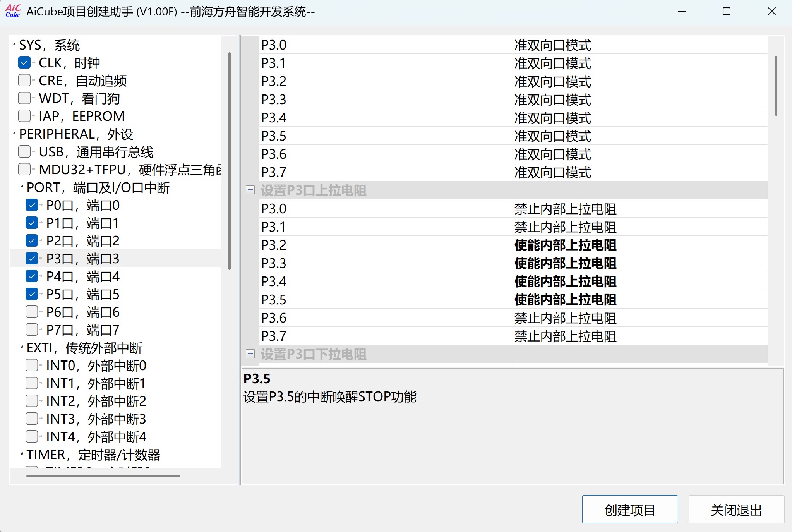Image resolution: width=792 pixels, height=532 pixels.
Task: Enable the INT3 外部中断3 checkbox
Action: pyautogui.click(x=32, y=419)
